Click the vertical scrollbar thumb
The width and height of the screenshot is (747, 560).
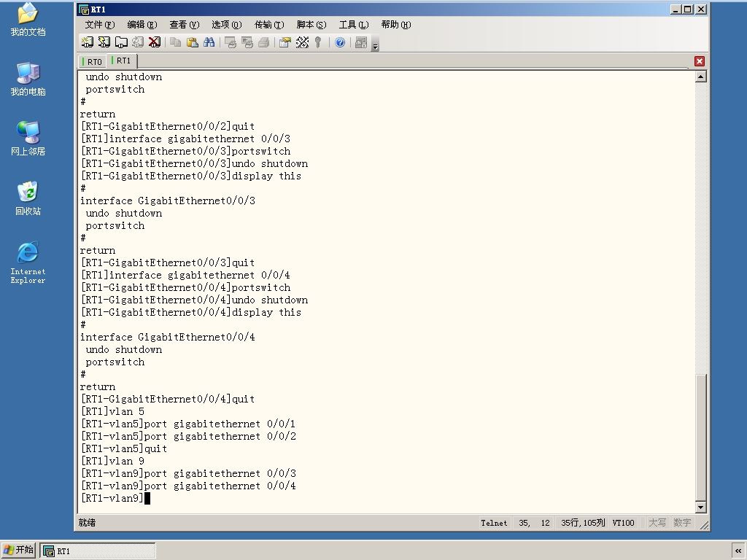[x=700, y=437]
